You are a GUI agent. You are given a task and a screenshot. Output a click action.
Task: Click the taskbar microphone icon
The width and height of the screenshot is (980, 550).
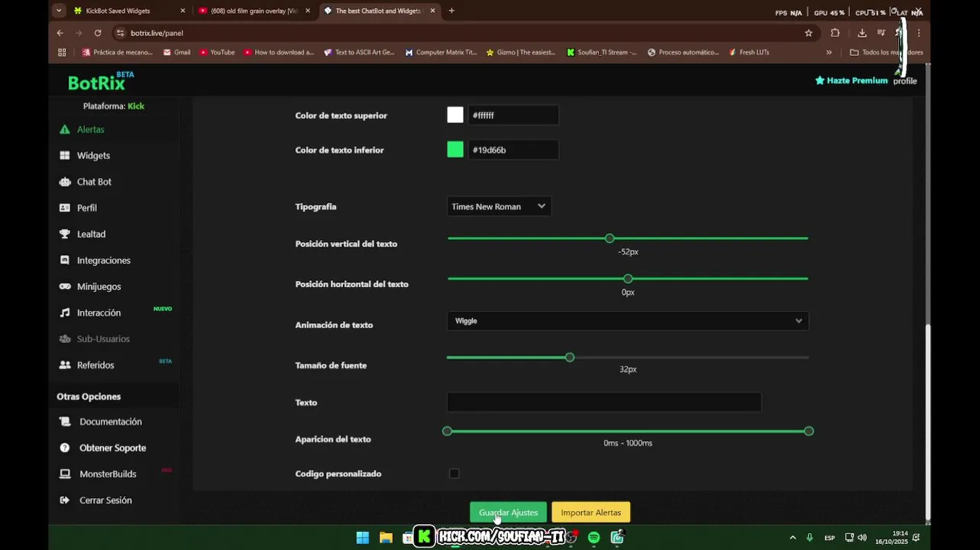coord(810,538)
